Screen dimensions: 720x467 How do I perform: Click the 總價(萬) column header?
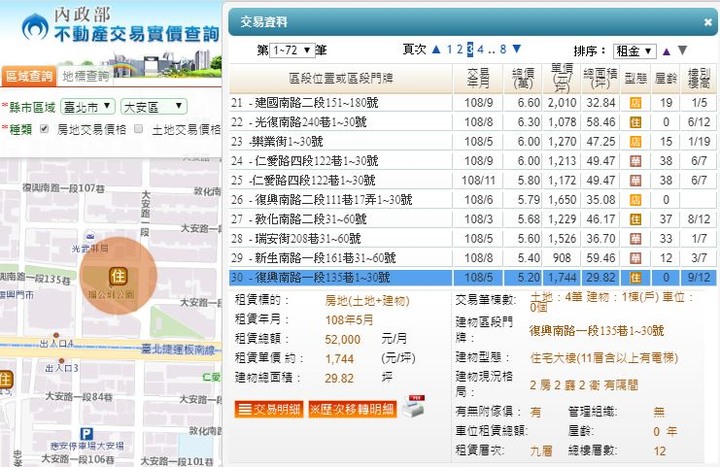pos(523,79)
